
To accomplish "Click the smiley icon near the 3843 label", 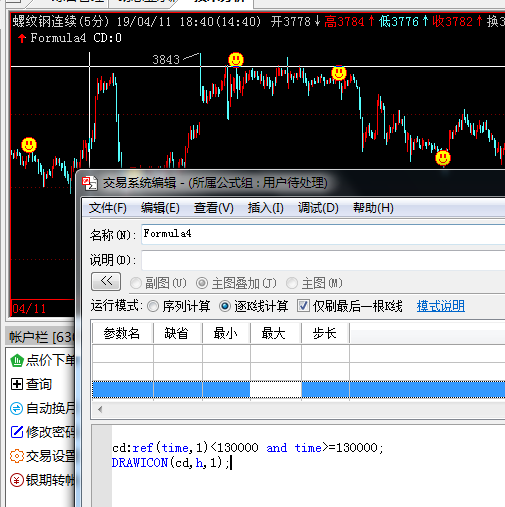I will click(236, 60).
